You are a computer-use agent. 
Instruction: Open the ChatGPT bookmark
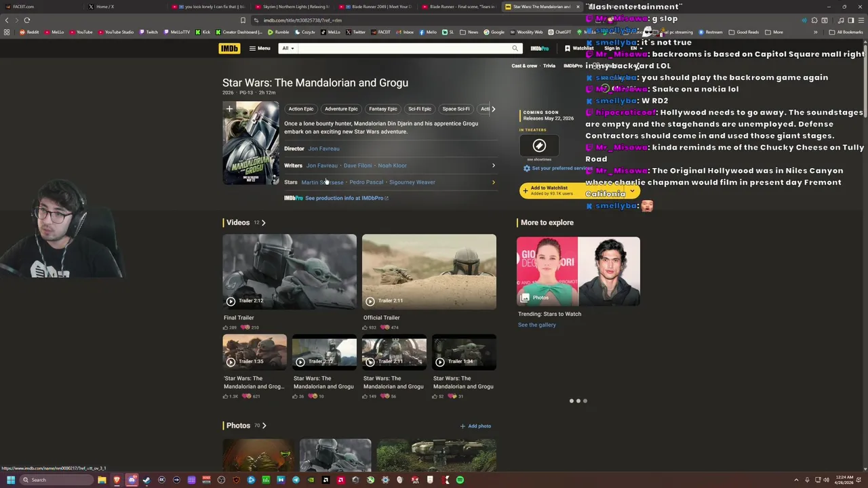559,32
